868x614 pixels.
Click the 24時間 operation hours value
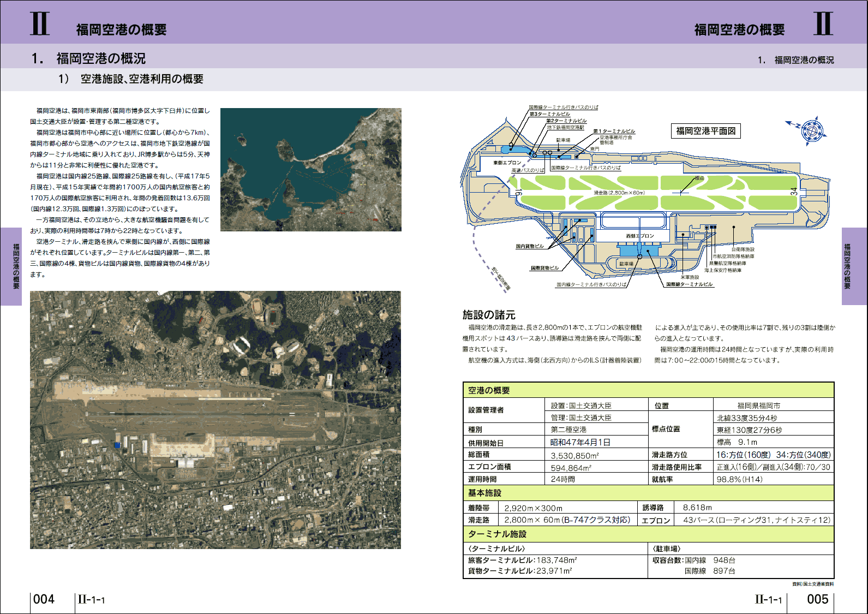tap(562, 479)
